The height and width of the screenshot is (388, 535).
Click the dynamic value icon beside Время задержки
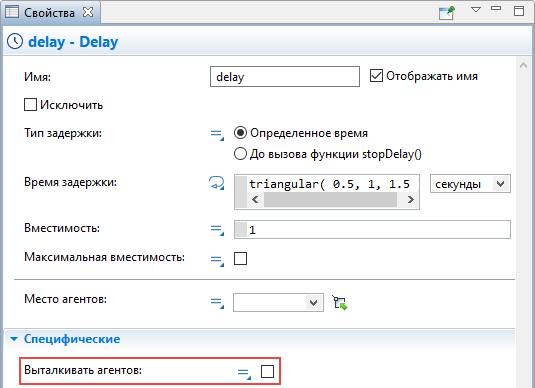pyautogui.click(x=217, y=183)
